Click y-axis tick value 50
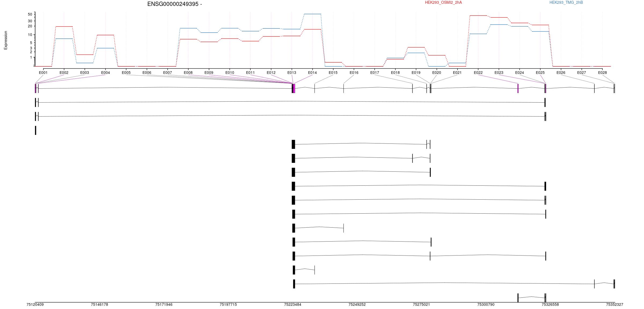 click(30, 14)
